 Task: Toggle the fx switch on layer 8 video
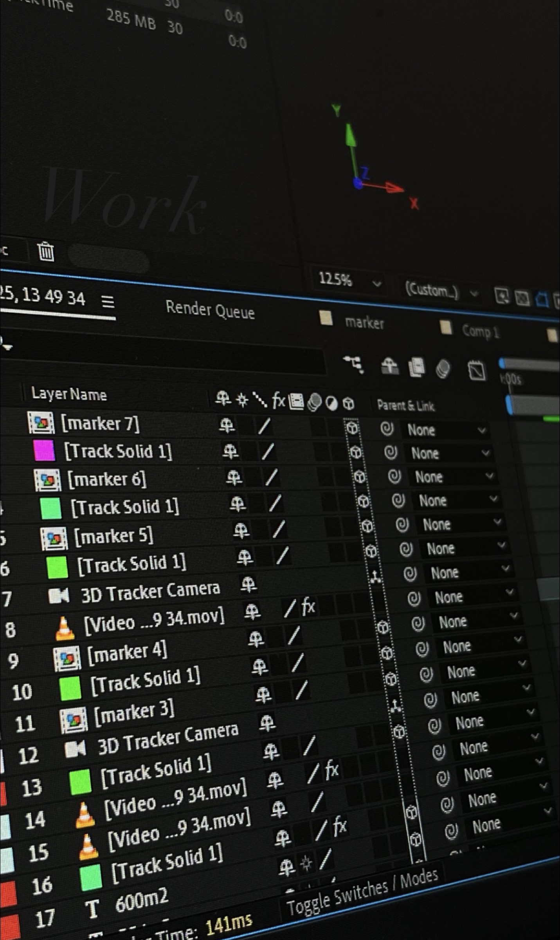[x=308, y=606]
